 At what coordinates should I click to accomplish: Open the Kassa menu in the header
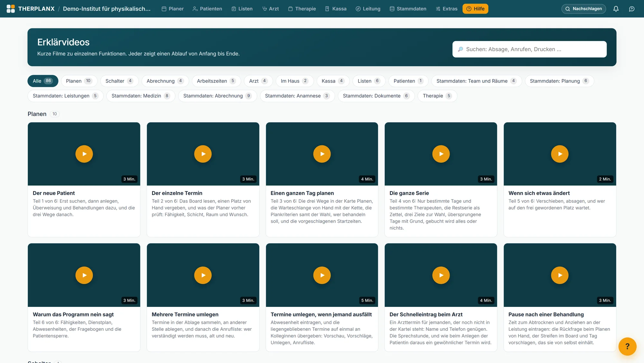(x=336, y=9)
